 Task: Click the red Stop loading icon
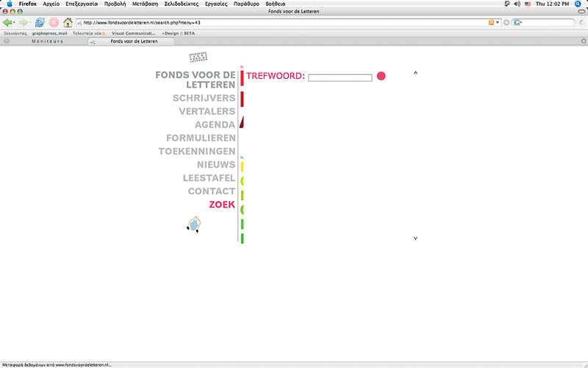pyautogui.click(x=54, y=23)
